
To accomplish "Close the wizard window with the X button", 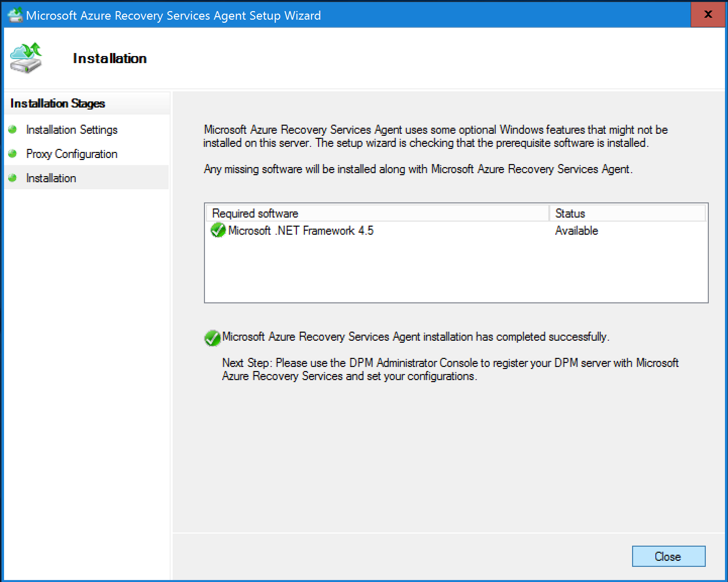I will (708, 14).
